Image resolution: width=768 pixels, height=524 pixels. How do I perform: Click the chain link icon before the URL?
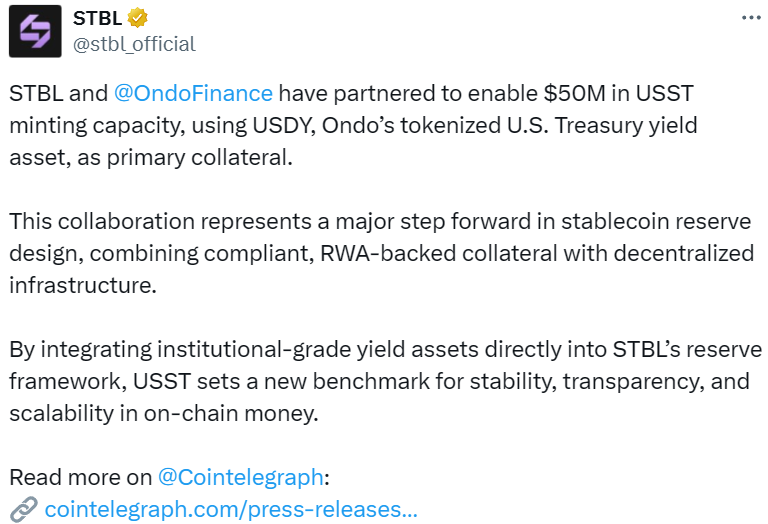coord(23,510)
